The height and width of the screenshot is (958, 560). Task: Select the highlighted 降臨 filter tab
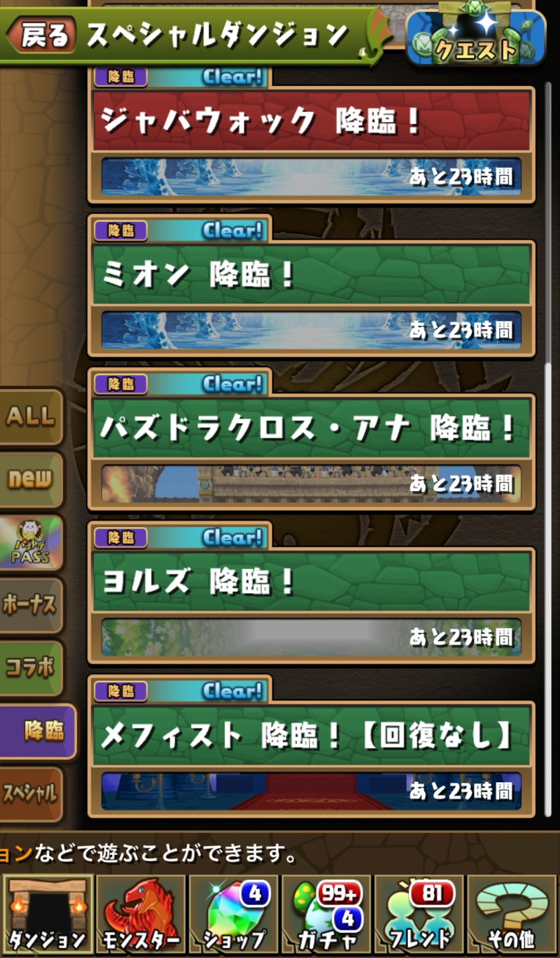tap(38, 731)
